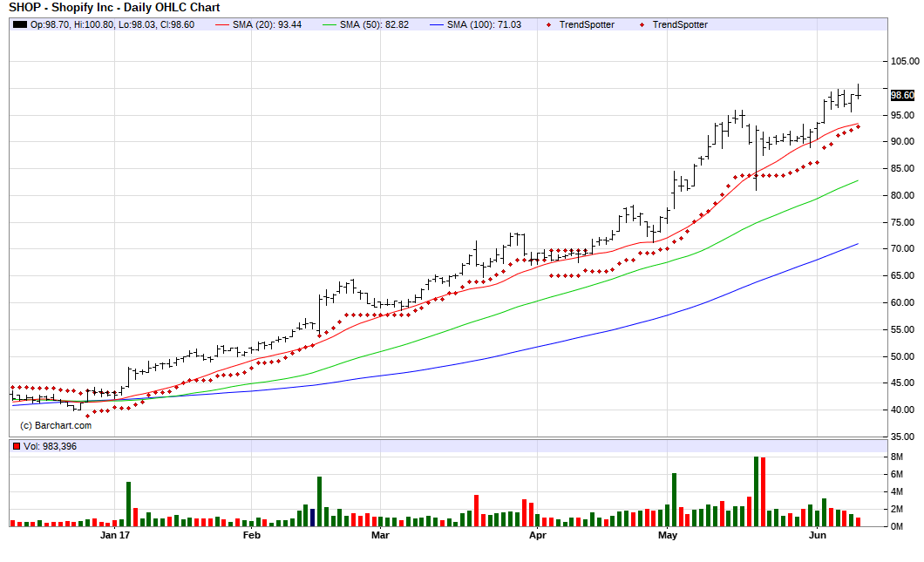Click the red volume legend swatch

tap(17, 446)
